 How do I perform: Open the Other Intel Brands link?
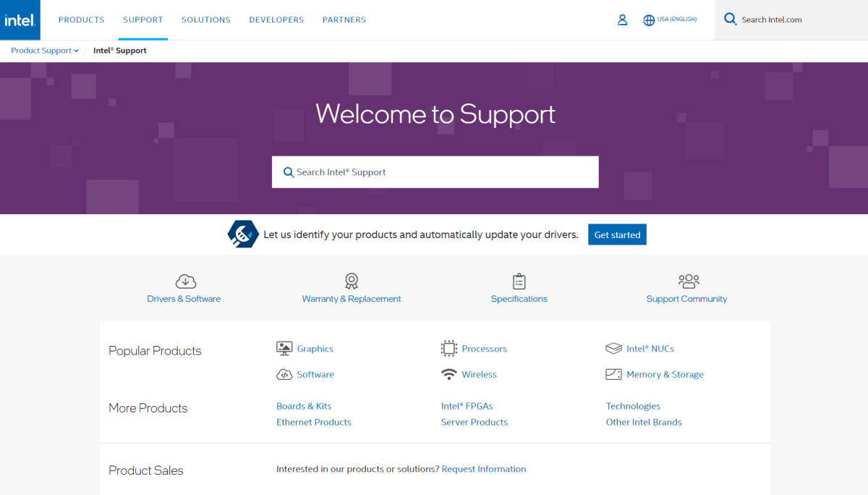click(644, 423)
